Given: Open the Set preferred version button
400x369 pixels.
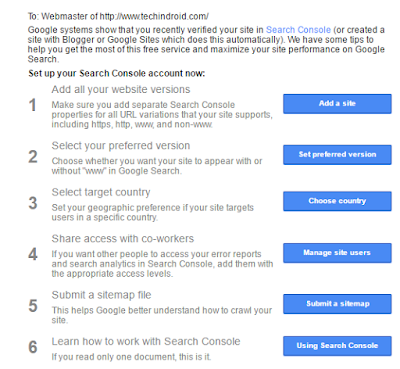Looking at the screenshot, I should tap(337, 155).
